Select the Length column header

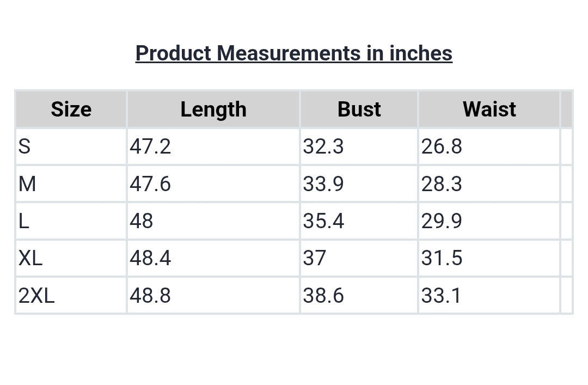(213, 109)
